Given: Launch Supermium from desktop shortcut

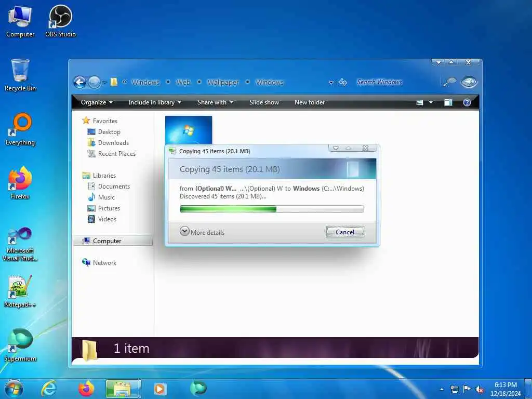Looking at the screenshot, I should pyautogui.click(x=20, y=345).
